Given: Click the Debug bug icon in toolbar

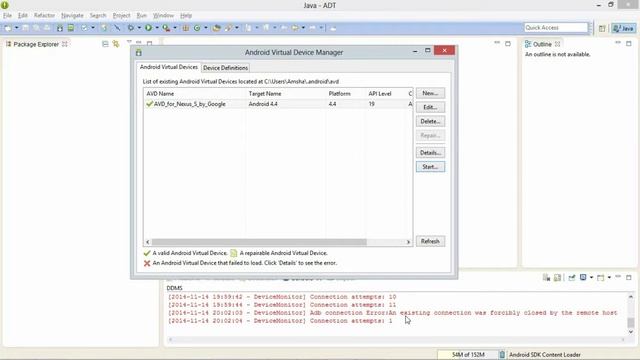Looking at the screenshot, I should 131,28.
